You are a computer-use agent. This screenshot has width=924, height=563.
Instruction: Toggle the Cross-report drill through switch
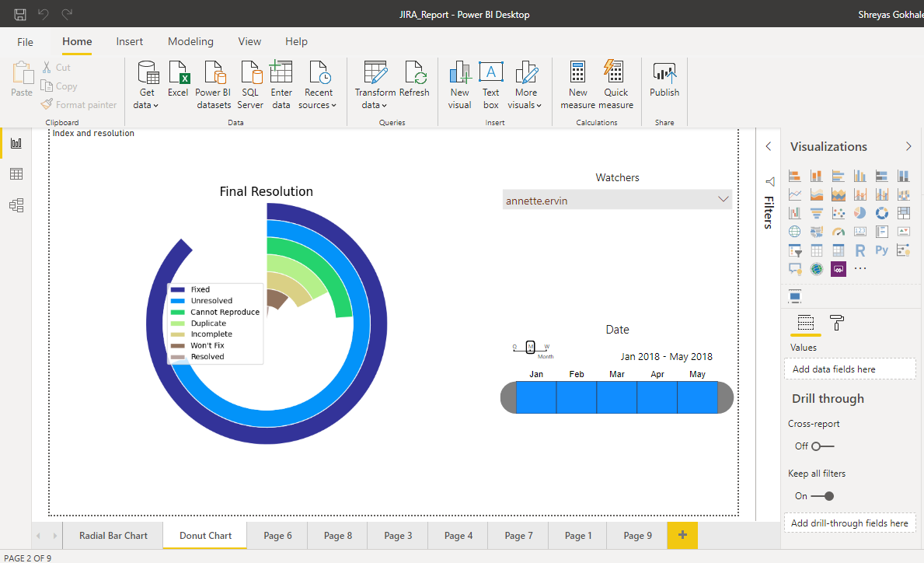(822, 446)
